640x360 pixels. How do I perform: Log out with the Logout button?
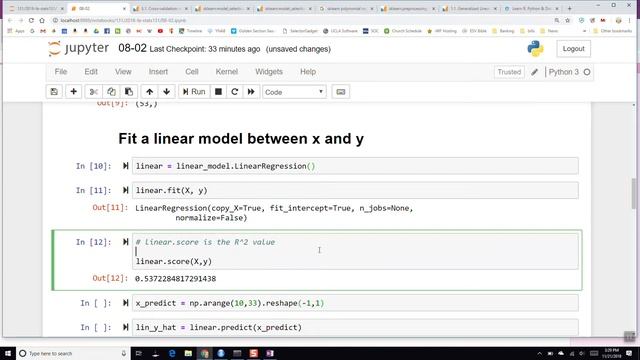[573, 49]
